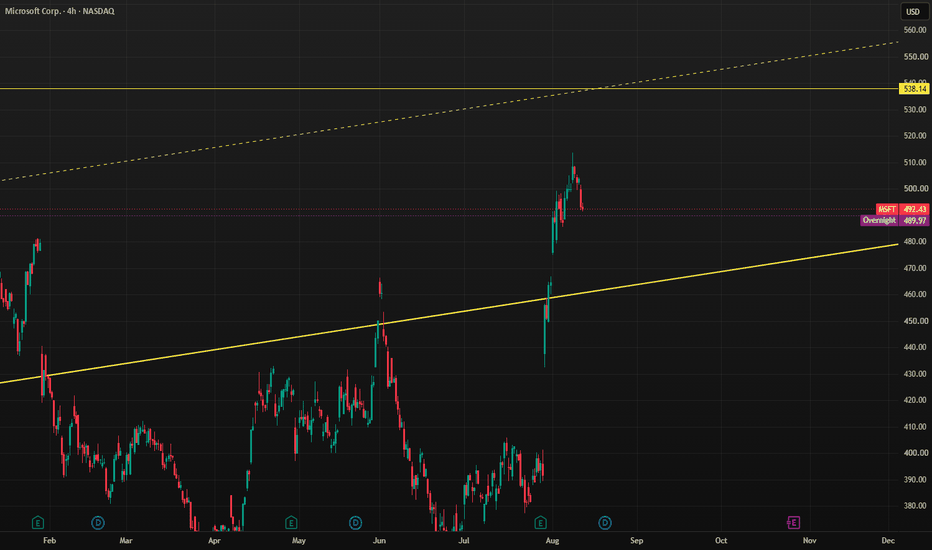Click the 520.00 price scale value
The height and width of the screenshot is (550, 932).
[x=915, y=136]
